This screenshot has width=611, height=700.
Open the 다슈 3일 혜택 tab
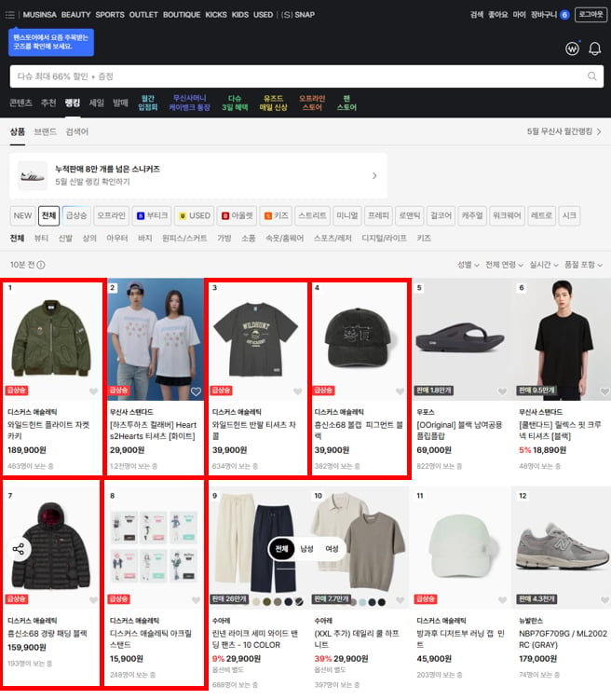(235, 103)
